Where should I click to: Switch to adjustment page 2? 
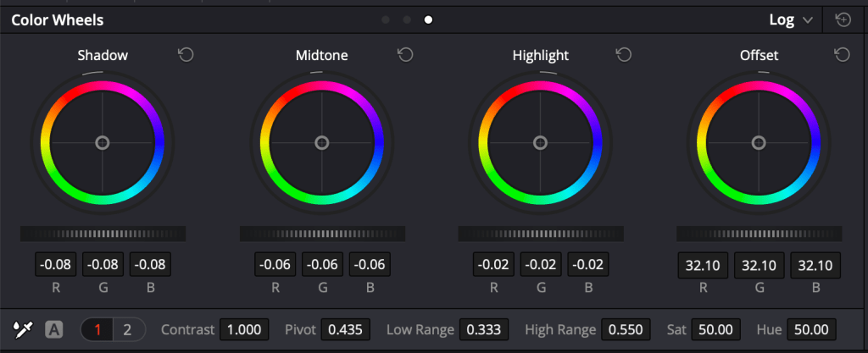pos(128,330)
